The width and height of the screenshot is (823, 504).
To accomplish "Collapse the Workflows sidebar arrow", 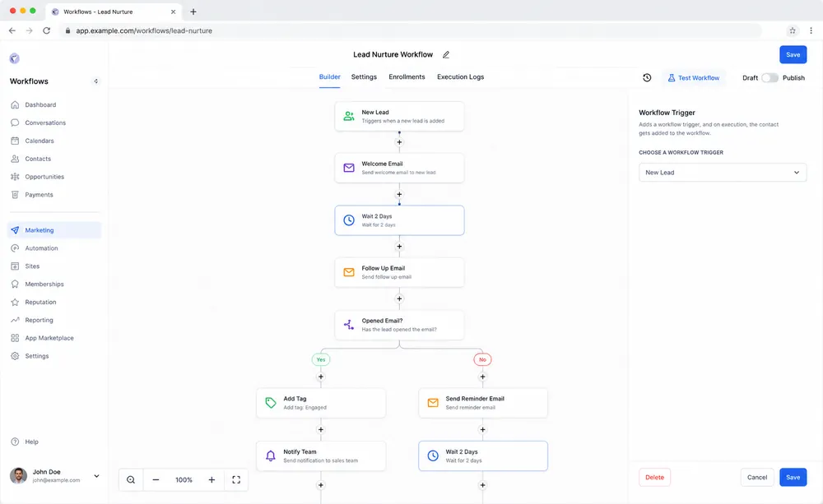I will click(x=95, y=81).
